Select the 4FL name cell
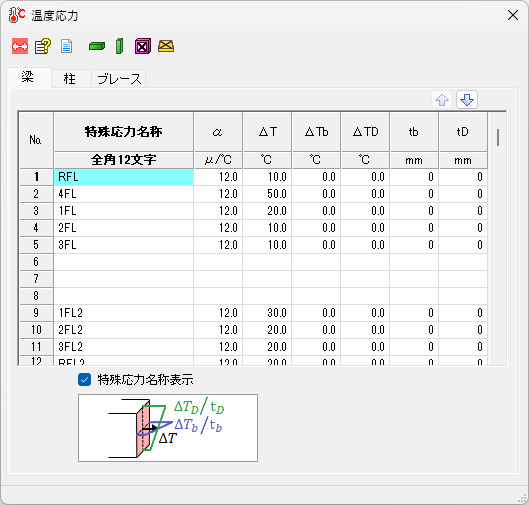Viewport: 529px width, 505px height. click(123, 194)
